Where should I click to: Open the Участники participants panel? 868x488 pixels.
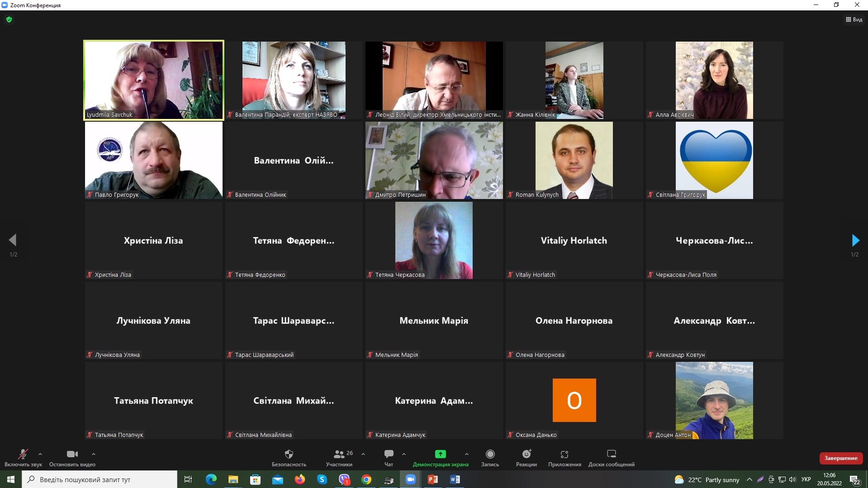[x=339, y=458]
